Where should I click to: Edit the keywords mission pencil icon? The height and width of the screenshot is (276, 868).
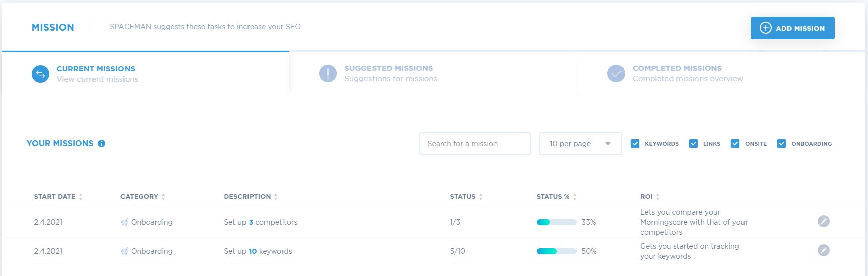(824, 250)
